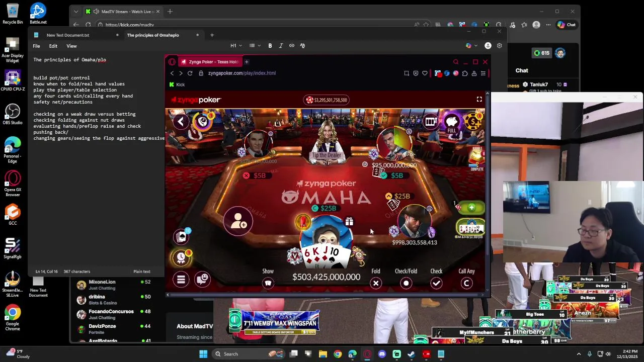644x362 pixels.
Task: Open Notepad File menu
Action: click(x=36, y=46)
